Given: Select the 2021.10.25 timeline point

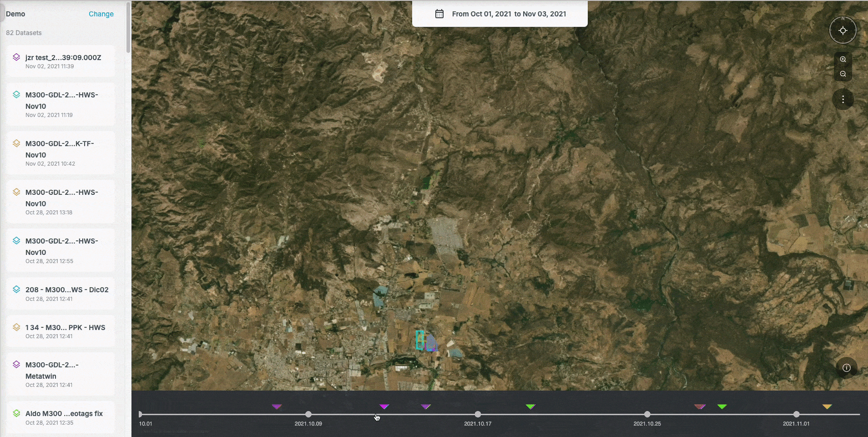Looking at the screenshot, I should tap(647, 414).
